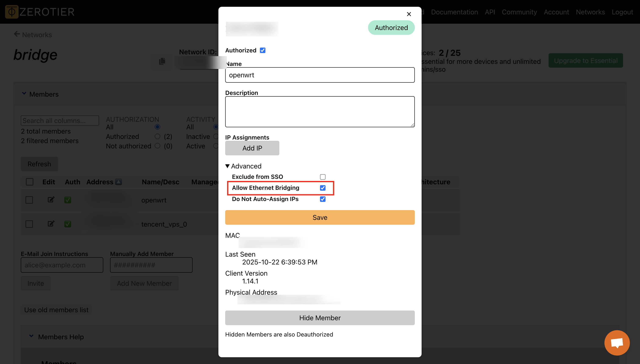Click edit icon for openwrt member
This screenshot has width=640, height=364.
[x=51, y=200]
